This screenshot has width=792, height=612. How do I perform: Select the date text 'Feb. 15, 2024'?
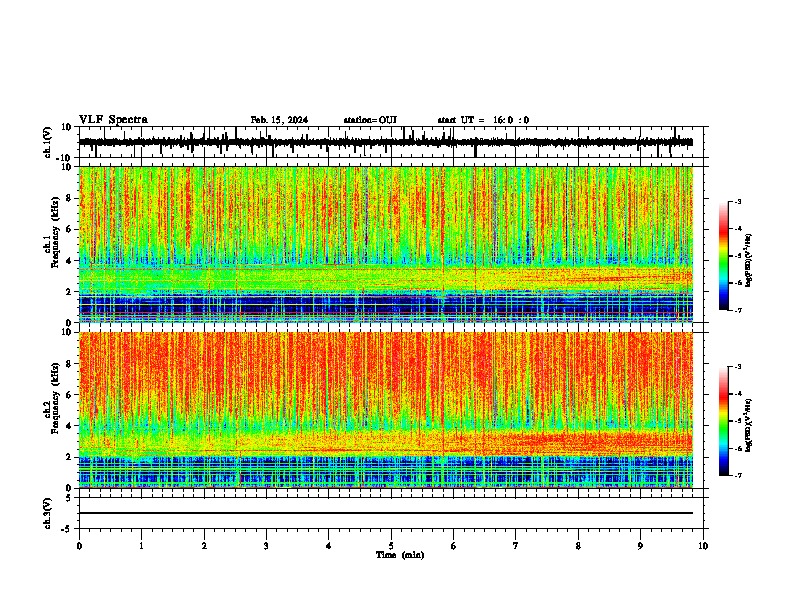coord(279,120)
